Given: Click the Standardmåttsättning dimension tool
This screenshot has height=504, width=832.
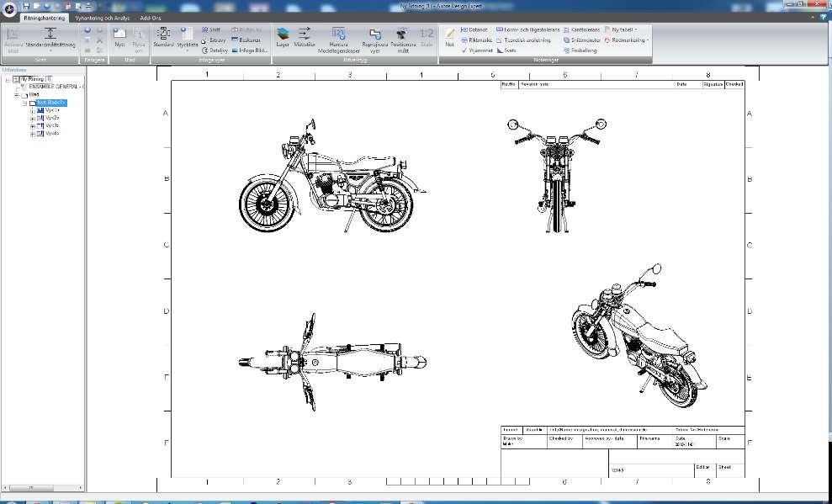Looking at the screenshot, I should tap(50, 38).
